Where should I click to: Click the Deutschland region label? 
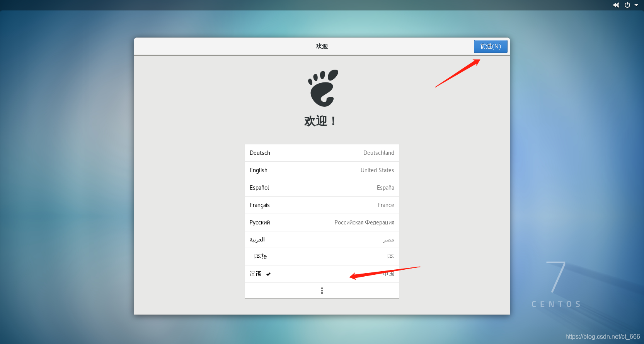click(x=379, y=153)
